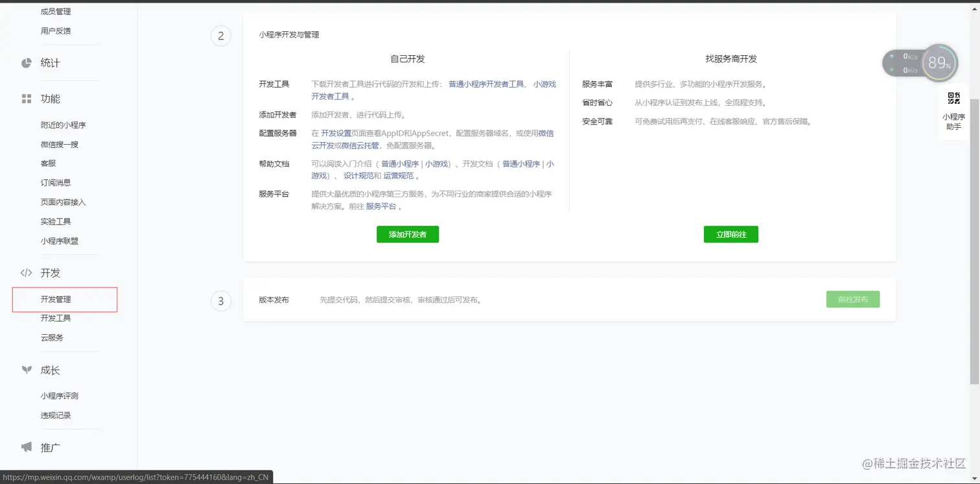Open the 开发设置 link

pos(336,134)
